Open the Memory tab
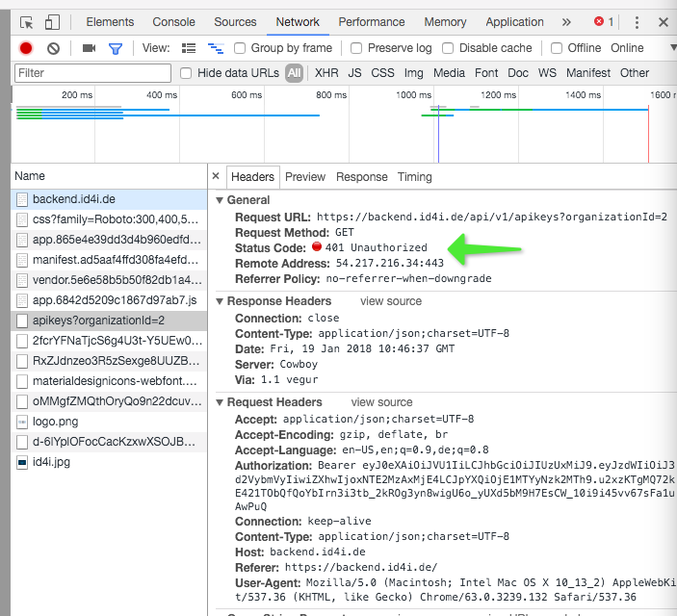The image size is (677, 616). (445, 22)
